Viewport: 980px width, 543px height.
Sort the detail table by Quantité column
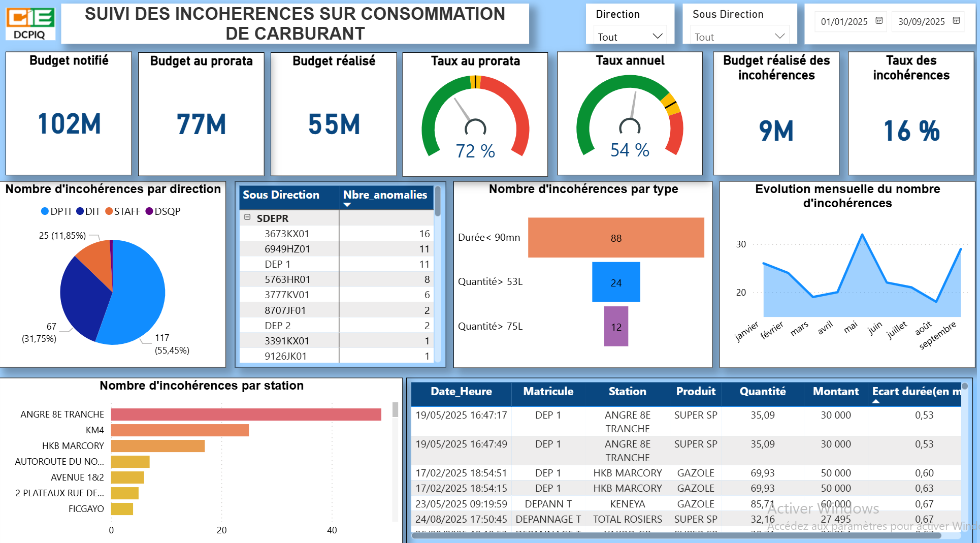762,392
